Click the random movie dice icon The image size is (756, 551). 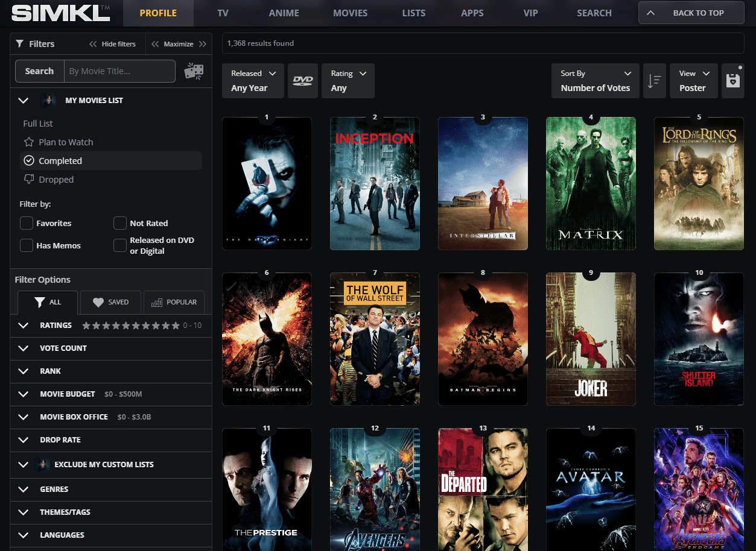[x=194, y=71]
